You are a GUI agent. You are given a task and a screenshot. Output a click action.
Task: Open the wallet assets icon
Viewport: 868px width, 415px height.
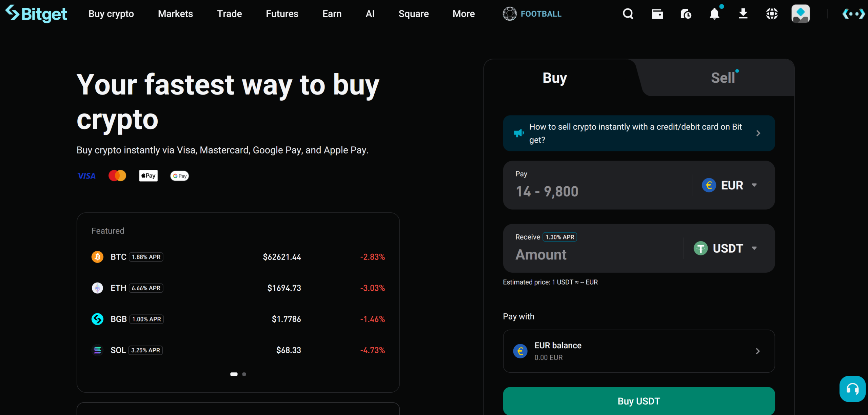[657, 14]
